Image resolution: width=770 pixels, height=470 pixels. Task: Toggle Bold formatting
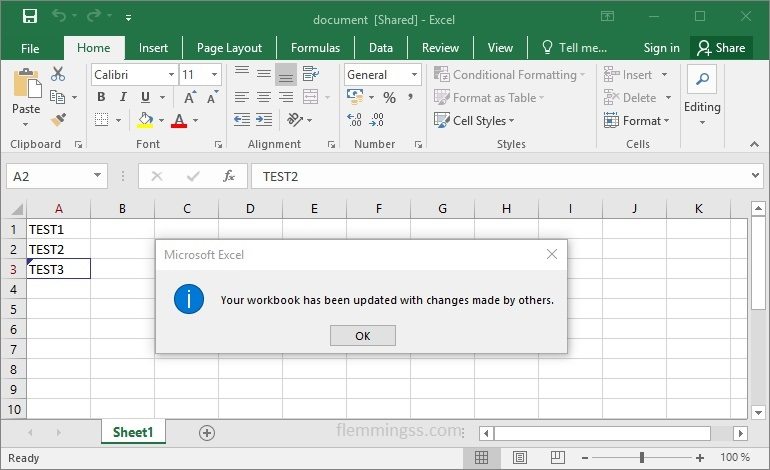click(101, 97)
